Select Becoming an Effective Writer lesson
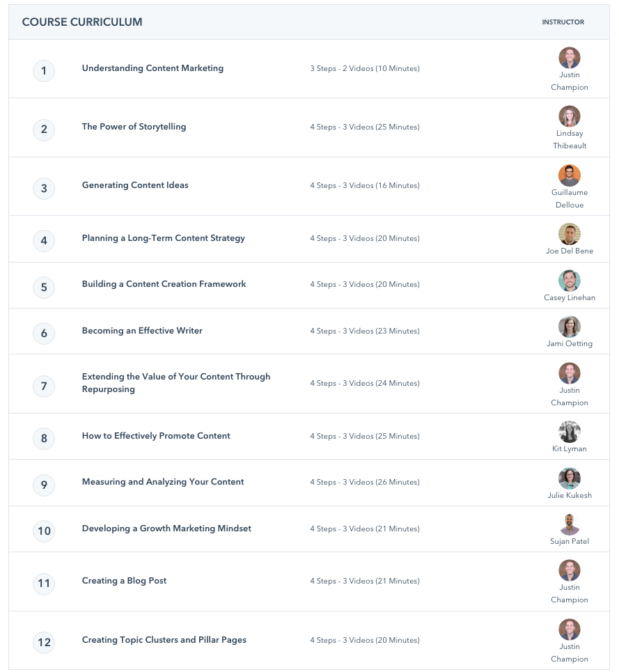Screen dimensions: 619x672 141,331
